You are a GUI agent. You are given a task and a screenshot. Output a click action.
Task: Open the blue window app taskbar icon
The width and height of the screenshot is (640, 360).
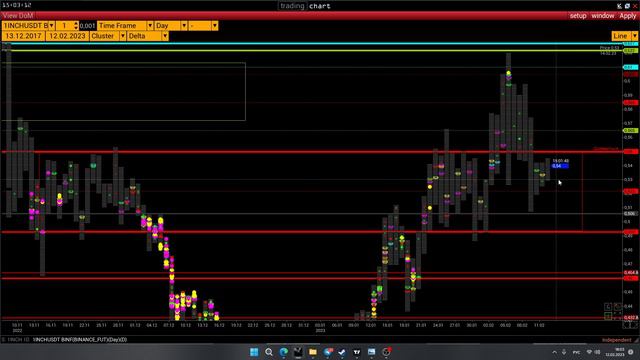click(371, 352)
